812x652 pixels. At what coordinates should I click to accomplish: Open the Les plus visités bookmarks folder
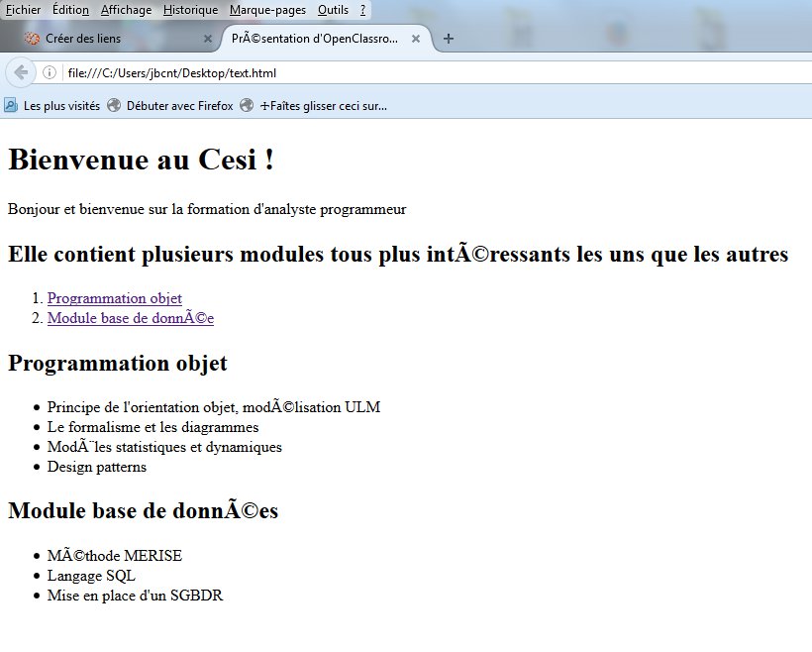click(59, 105)
